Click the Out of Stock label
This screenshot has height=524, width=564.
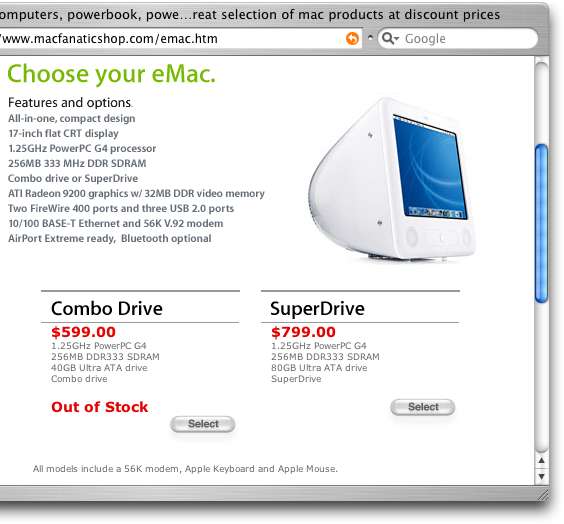tap(100, 407)
